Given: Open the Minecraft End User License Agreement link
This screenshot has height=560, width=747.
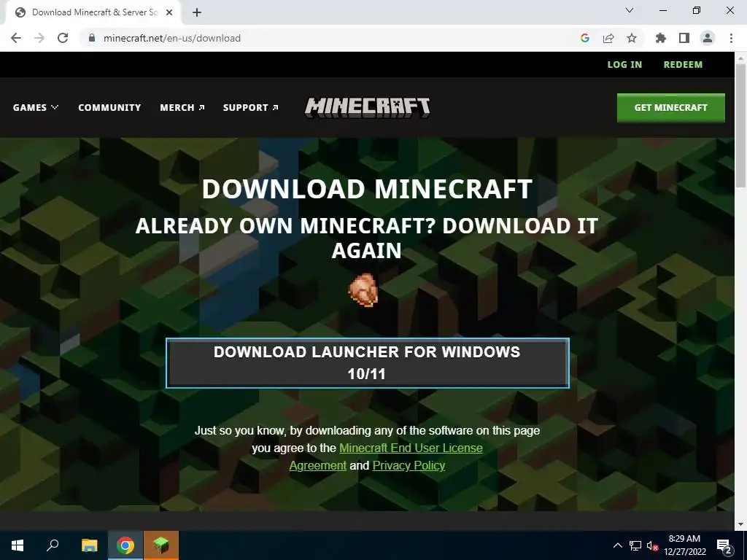Looking at the screenshot, I should click(x=387, y=456).
